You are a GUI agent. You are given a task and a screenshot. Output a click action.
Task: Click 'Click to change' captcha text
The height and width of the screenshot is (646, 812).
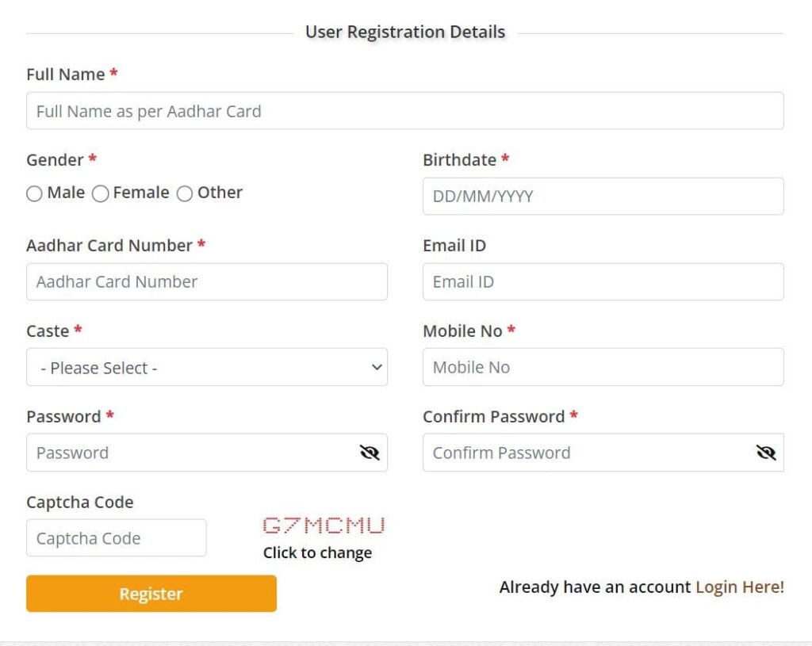[317, 553]
